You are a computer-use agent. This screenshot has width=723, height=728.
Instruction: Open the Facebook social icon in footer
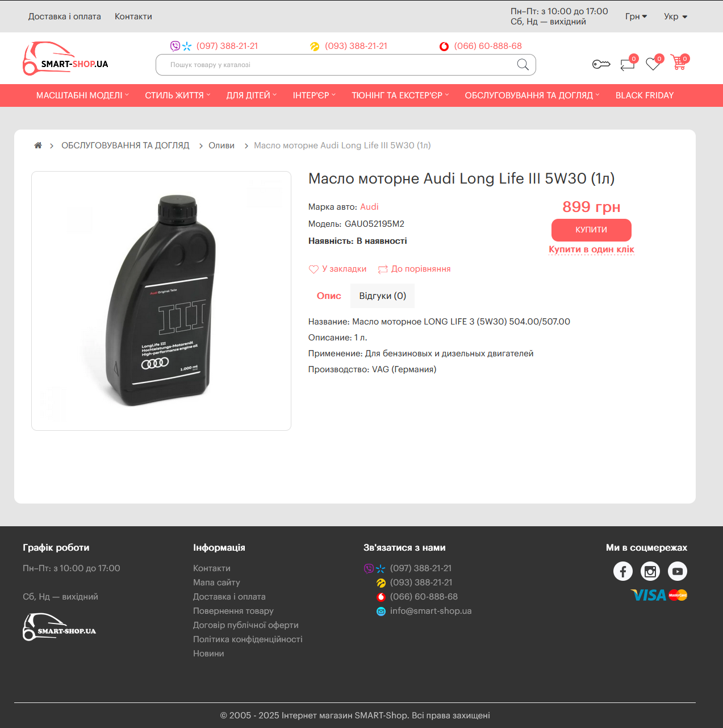coord(623,571)
